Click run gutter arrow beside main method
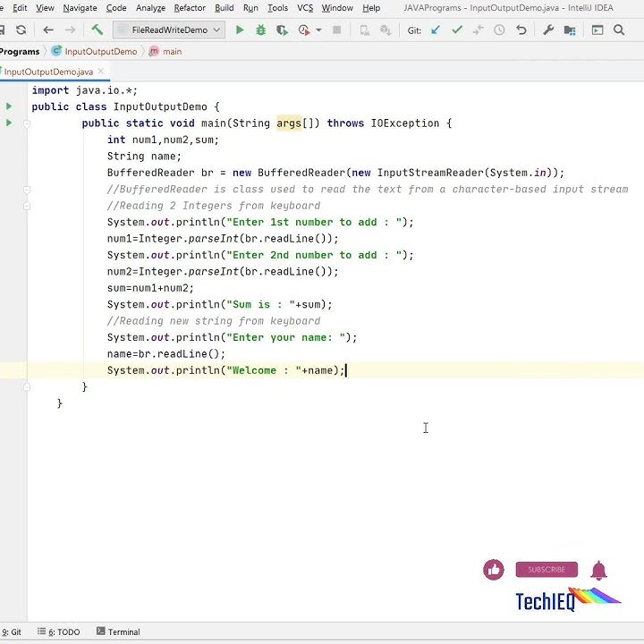The width and height of the screenshot is (644, 644). (x=9, y=123)
